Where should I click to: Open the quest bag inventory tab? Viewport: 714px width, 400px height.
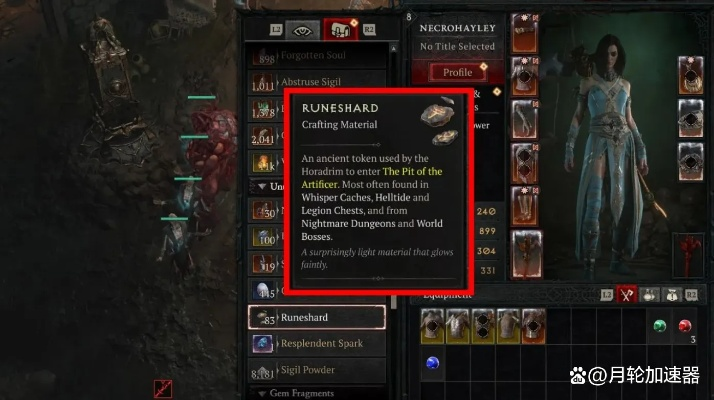click(x=672, y=295)
